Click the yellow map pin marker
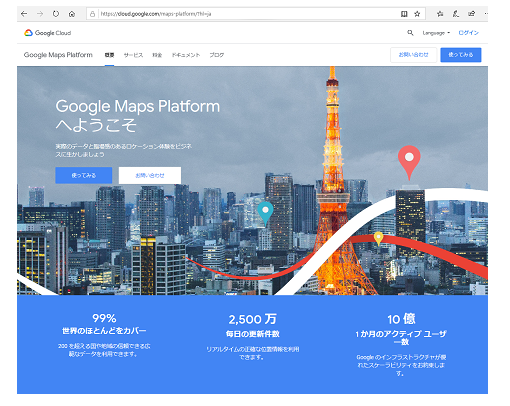Image resolution: width=510 pixels, height=406 pixels. (x=378, y=238)
